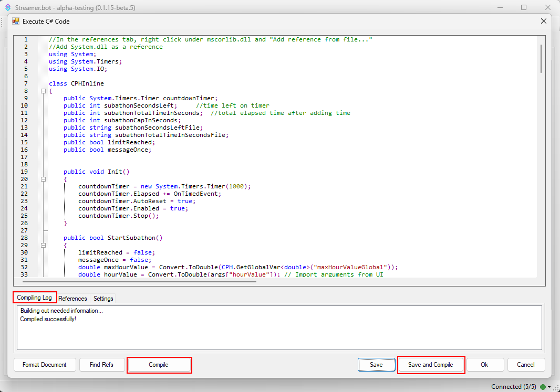The width and height of the screenshot is (560, 392).
Task: Click the toolbar grip dots on the left edge
Action: point(3,22)
